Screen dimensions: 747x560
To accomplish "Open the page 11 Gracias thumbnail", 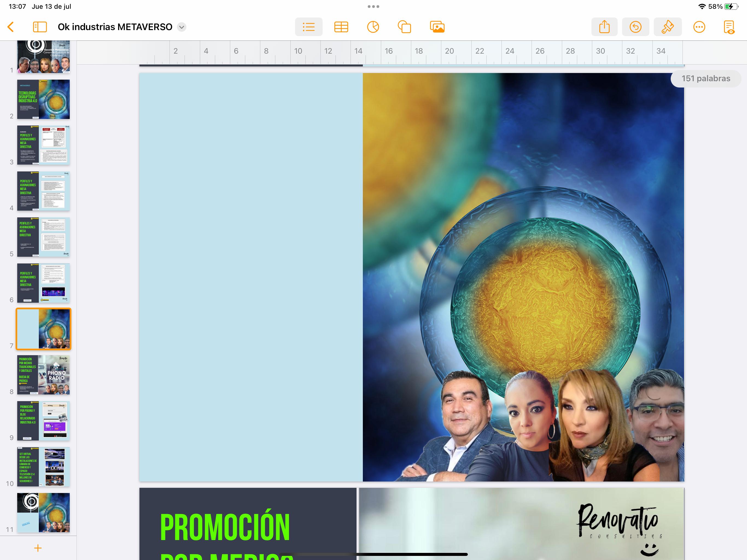I will 43,512.
